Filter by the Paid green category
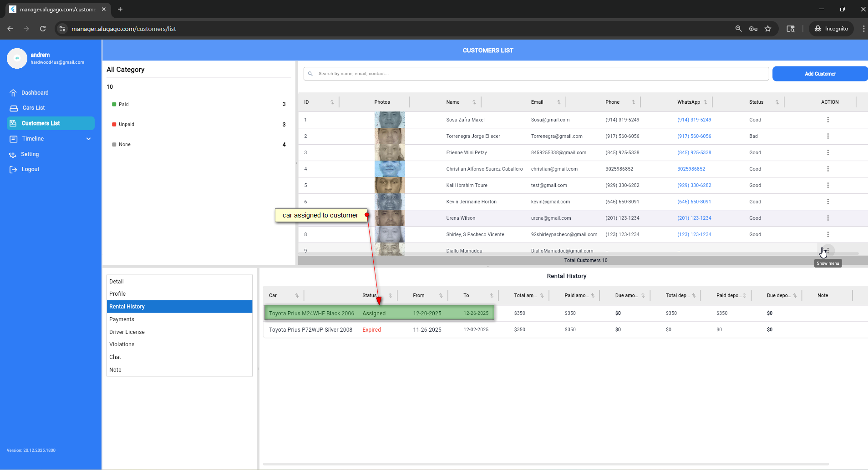Viewport: 868px width, 470px height. (123, 105)
